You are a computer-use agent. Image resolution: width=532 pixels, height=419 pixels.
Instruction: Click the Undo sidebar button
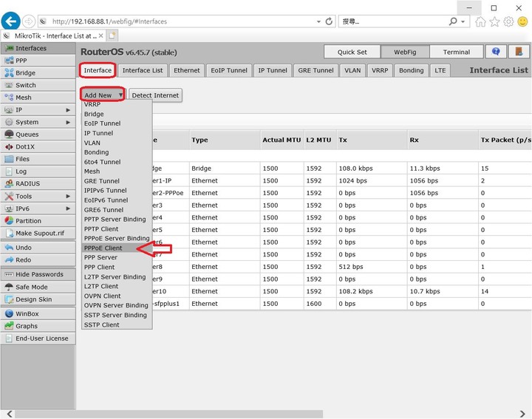tap(38, 248)
